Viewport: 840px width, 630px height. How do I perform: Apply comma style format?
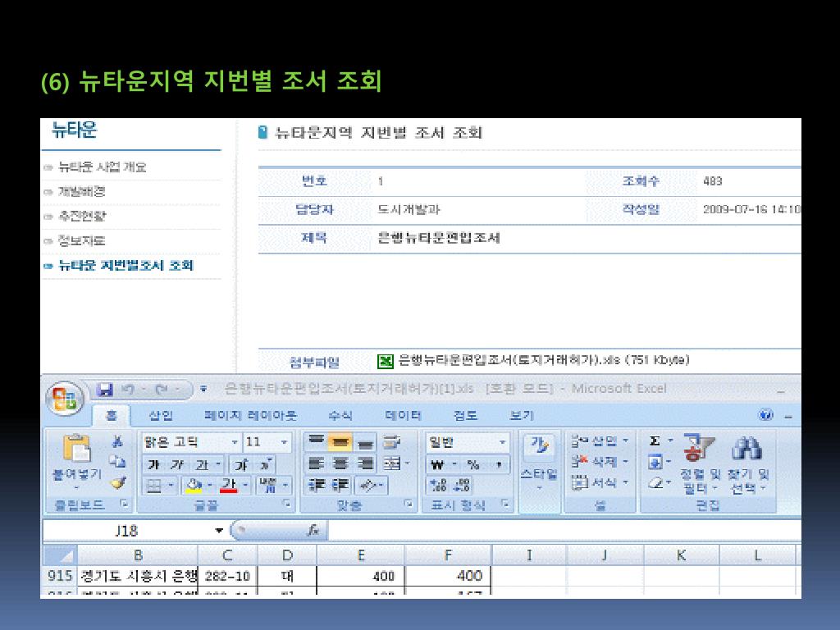coord(499,464)
